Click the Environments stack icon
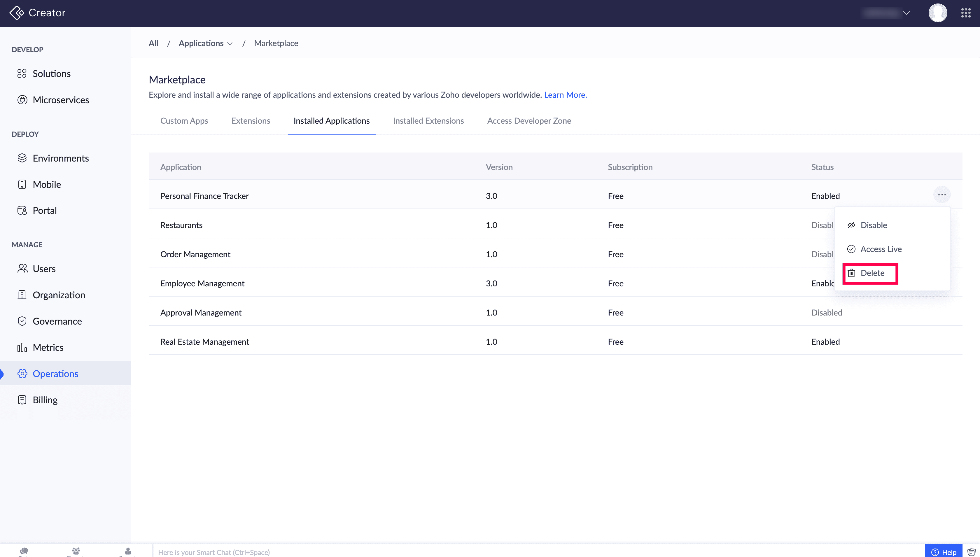Image resolution: width=980 pixels, height=557 pixels. [x=22, y=158]
